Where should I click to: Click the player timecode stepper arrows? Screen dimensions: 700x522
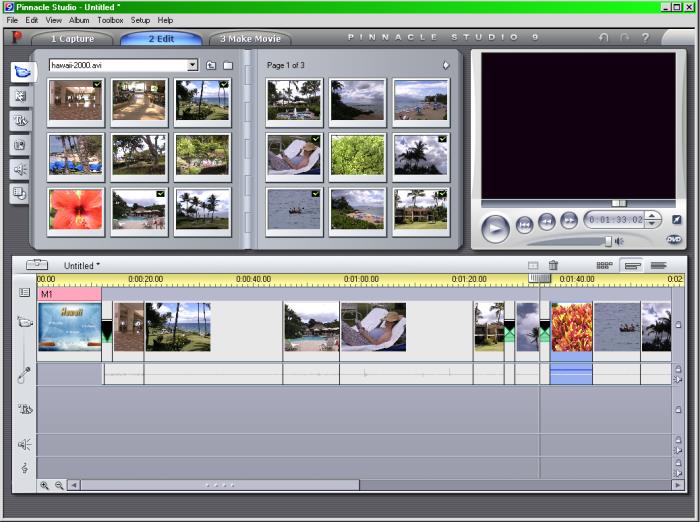pyautogui.click(x=652, y=219)
